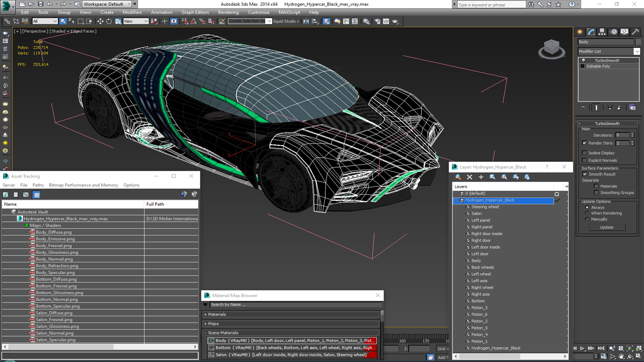Click the Render teapot icon

point(395,21)
